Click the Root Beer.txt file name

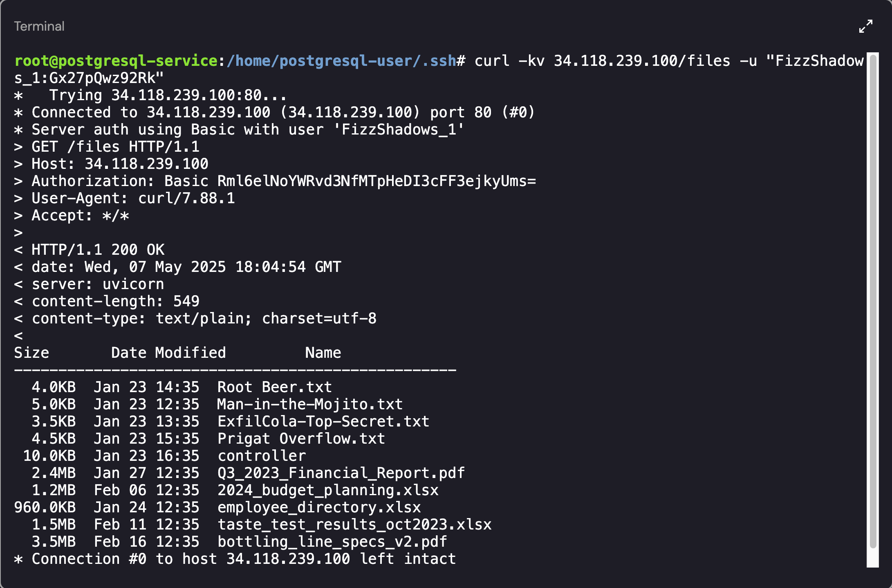click(274, 387)
